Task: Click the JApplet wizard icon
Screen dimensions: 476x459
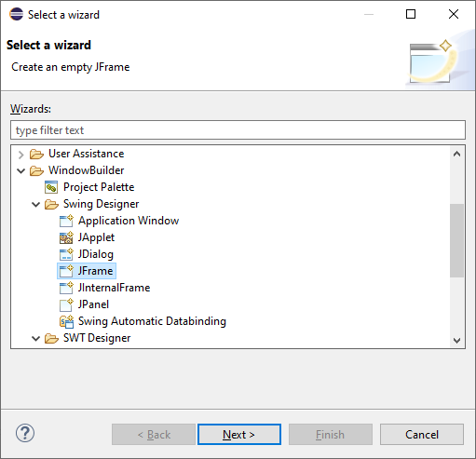Action: [x=66, y=237]
